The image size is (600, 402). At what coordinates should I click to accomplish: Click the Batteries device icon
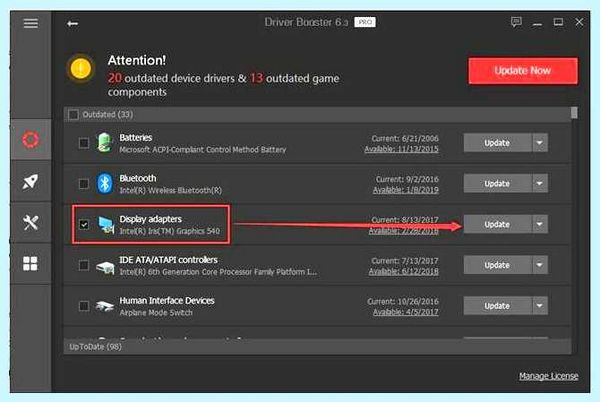pyautogui.click(x=104, y=143)
